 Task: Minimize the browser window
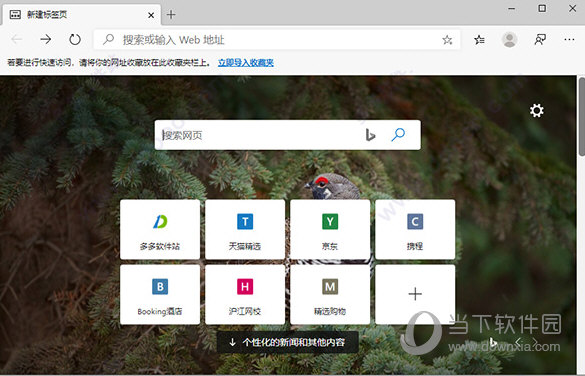click(x=512, y=8)
